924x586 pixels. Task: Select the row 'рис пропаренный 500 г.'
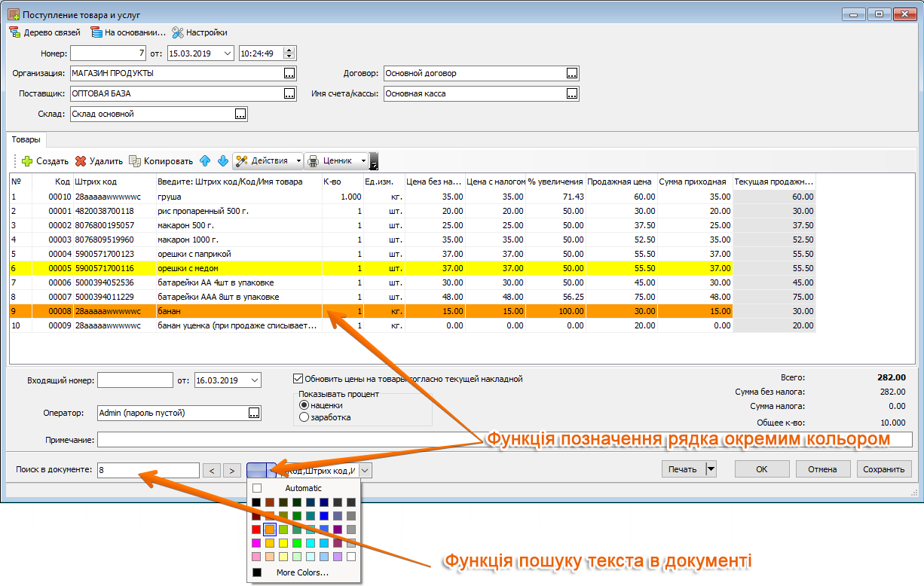(x=412, y=211)
